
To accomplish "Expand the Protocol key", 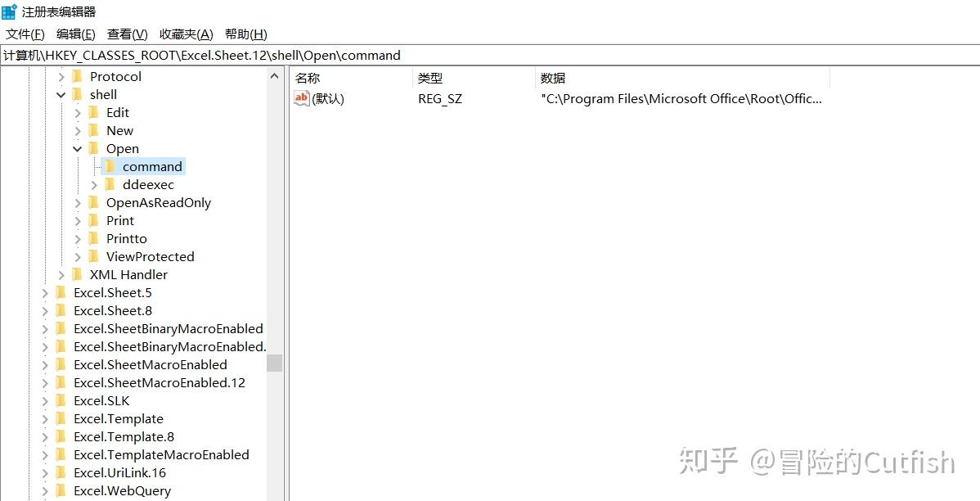I will (61, 77).
